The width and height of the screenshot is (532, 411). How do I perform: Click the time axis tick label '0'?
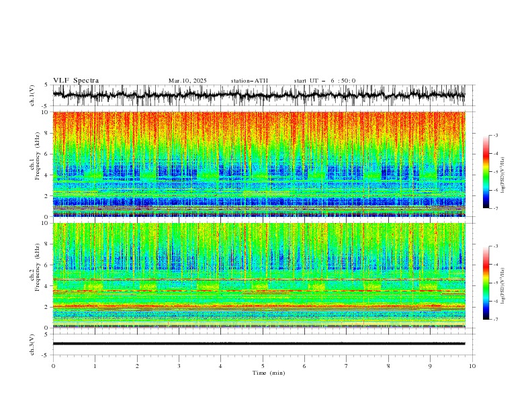click(53, 366)
